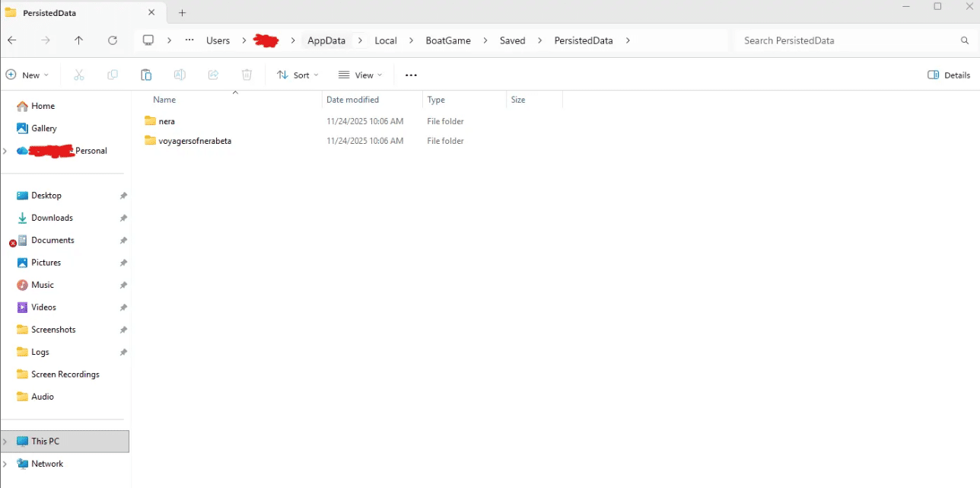980x488 pixels.
Task: Close the PersistedData tab
Action: pos(151,12)
